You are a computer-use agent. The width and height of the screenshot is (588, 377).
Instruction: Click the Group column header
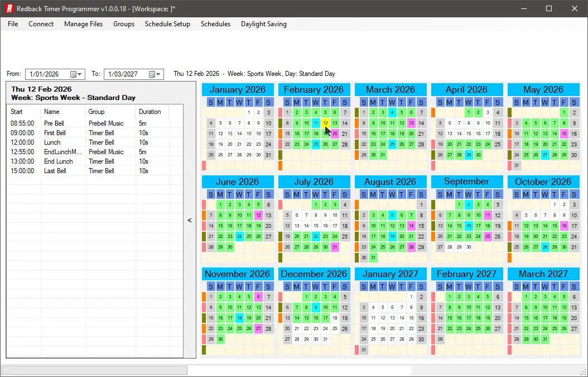tap(110, 112)
